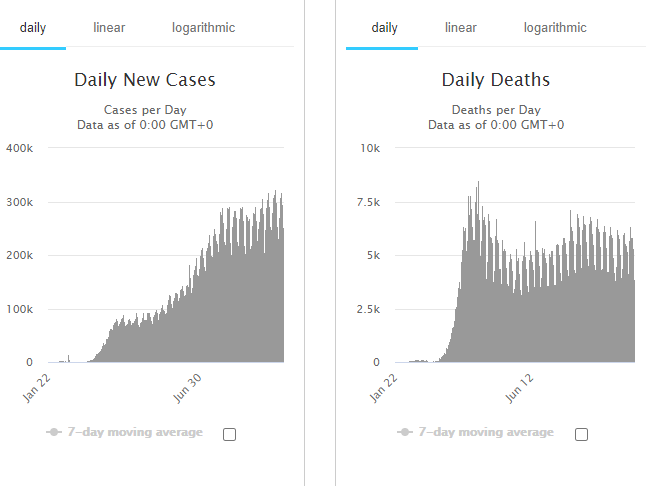Click the Daily New Cases chart title

(x=145, y=80)
